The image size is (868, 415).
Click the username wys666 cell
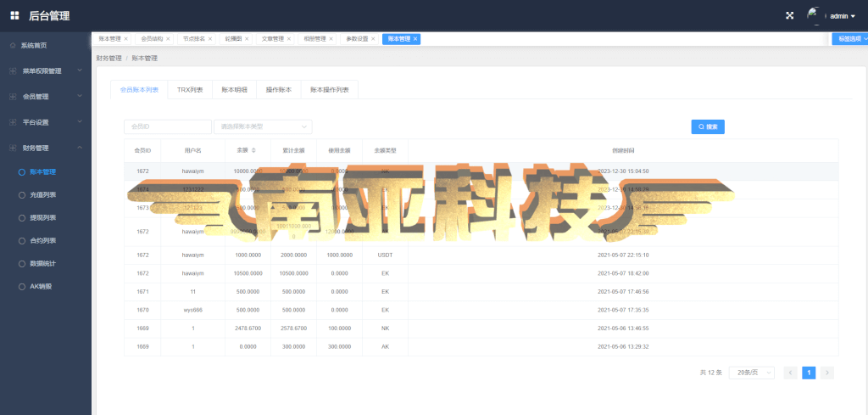(x=192, y=311)
